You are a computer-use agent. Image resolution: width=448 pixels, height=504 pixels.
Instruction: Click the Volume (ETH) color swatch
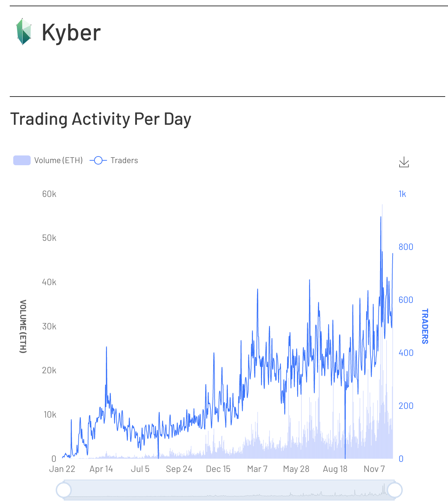click(x=22, y=160)
